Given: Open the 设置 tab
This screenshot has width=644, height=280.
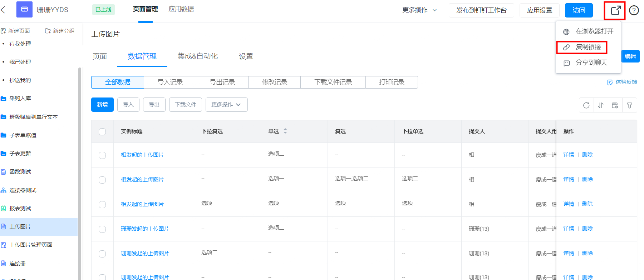Looking at the screenshot, I should point(246,56).
